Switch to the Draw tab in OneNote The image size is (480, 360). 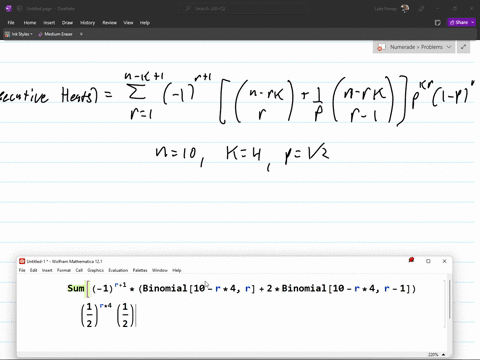(x=67, y=23)
